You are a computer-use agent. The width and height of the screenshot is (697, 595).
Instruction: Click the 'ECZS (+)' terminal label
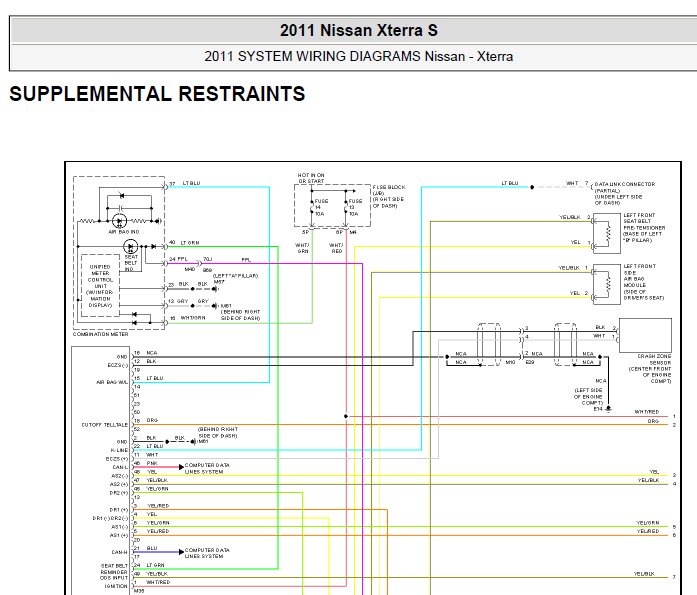coord(117,459)
